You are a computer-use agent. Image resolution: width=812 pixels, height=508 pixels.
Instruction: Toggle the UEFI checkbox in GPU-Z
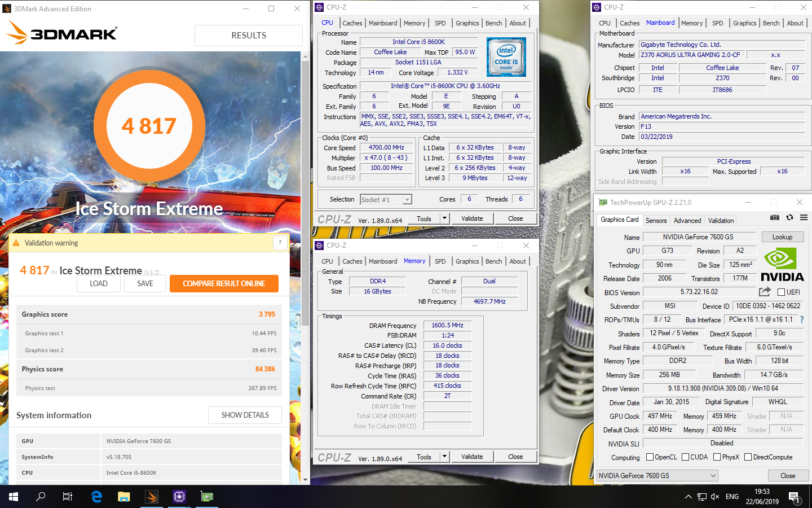[781, 292]
